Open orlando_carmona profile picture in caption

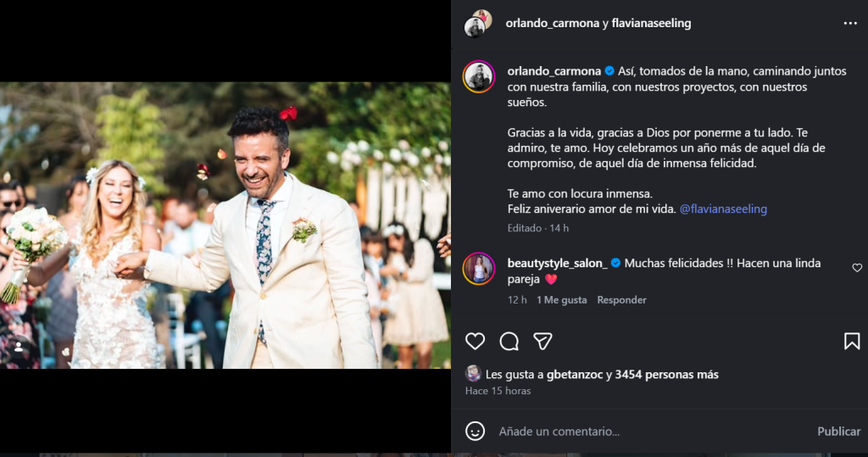[479, 76]
